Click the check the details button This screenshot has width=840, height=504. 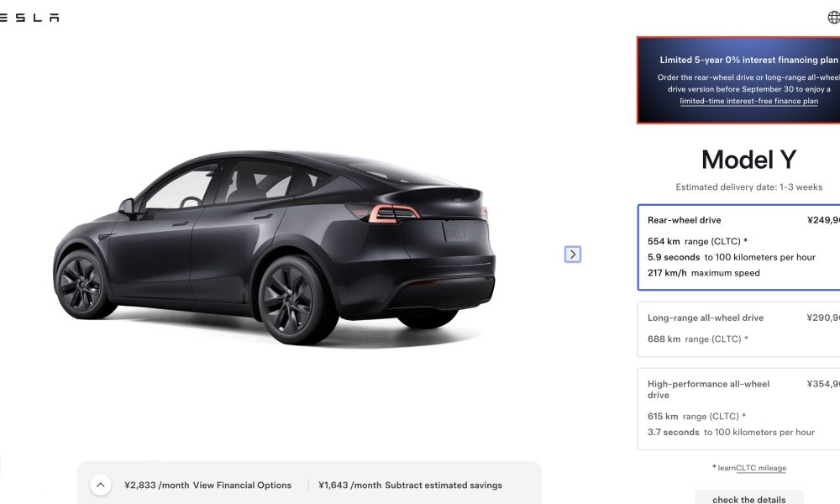pos(749,497)
